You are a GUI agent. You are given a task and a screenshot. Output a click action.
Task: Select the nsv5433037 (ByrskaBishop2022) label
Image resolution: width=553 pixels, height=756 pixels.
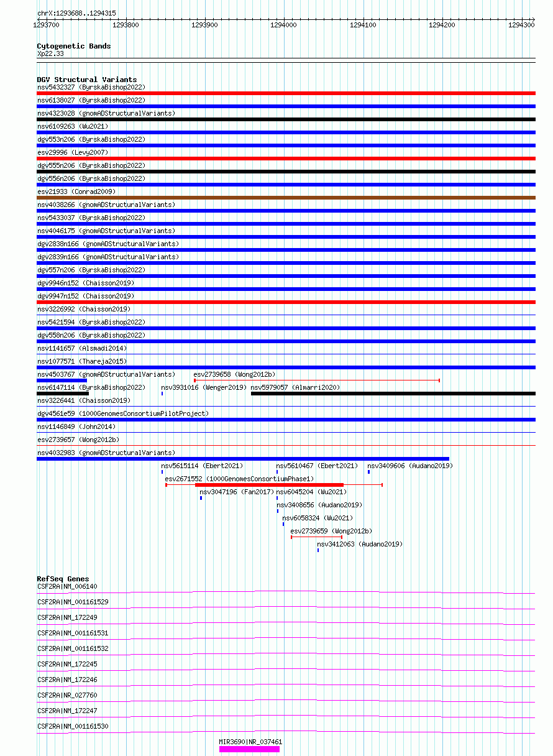91,218
